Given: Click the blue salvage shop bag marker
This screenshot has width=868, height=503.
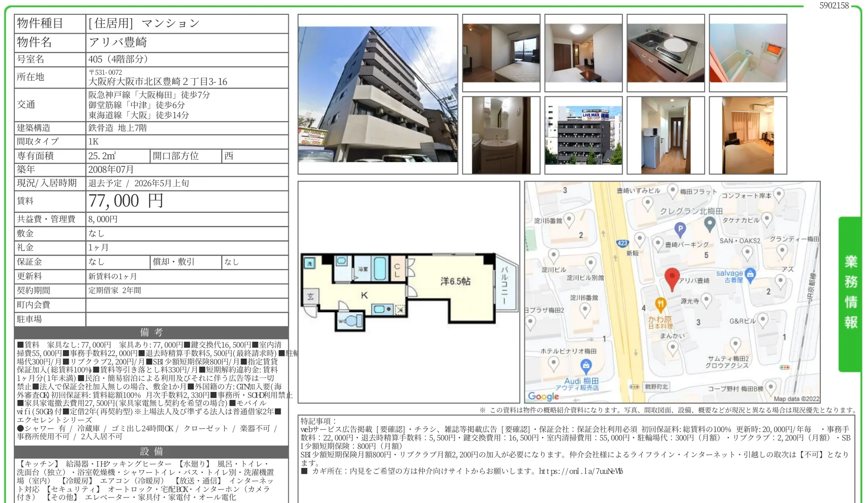Looking at the screenshot, I should (750, 275).
